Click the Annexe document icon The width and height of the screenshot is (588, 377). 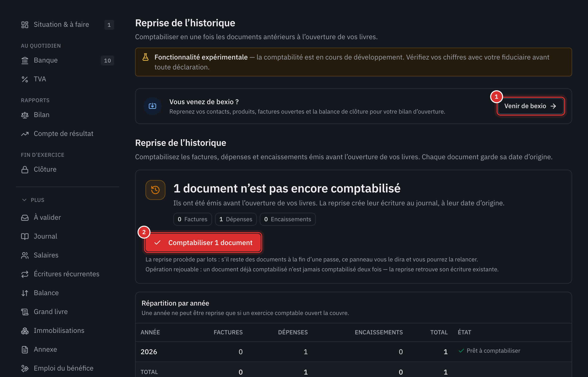tap(25, 349)
